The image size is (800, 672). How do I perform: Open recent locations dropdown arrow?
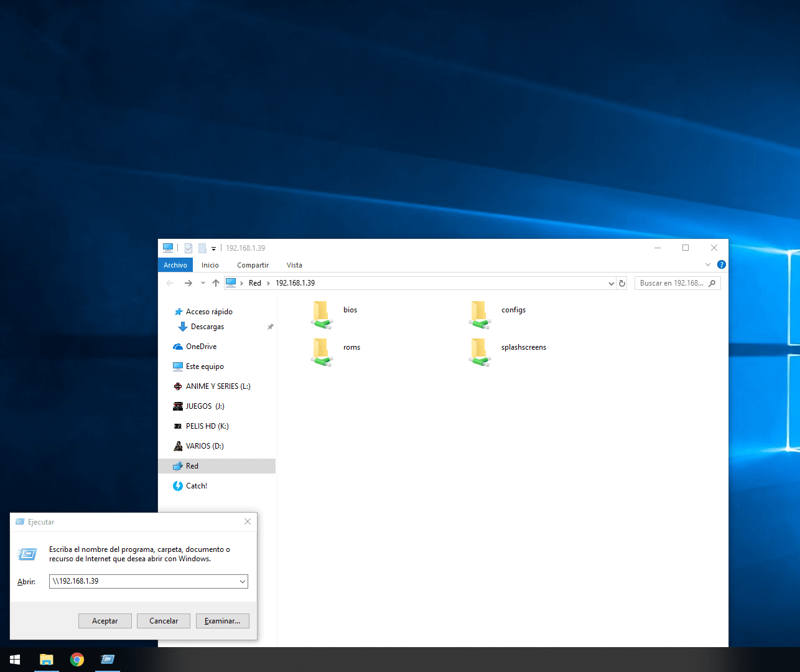203,283
